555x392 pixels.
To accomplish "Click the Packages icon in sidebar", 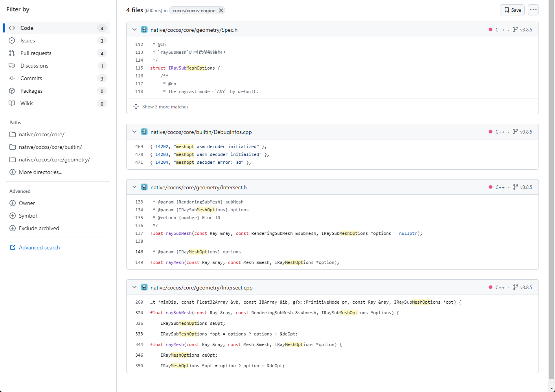I will coord(12,91).
